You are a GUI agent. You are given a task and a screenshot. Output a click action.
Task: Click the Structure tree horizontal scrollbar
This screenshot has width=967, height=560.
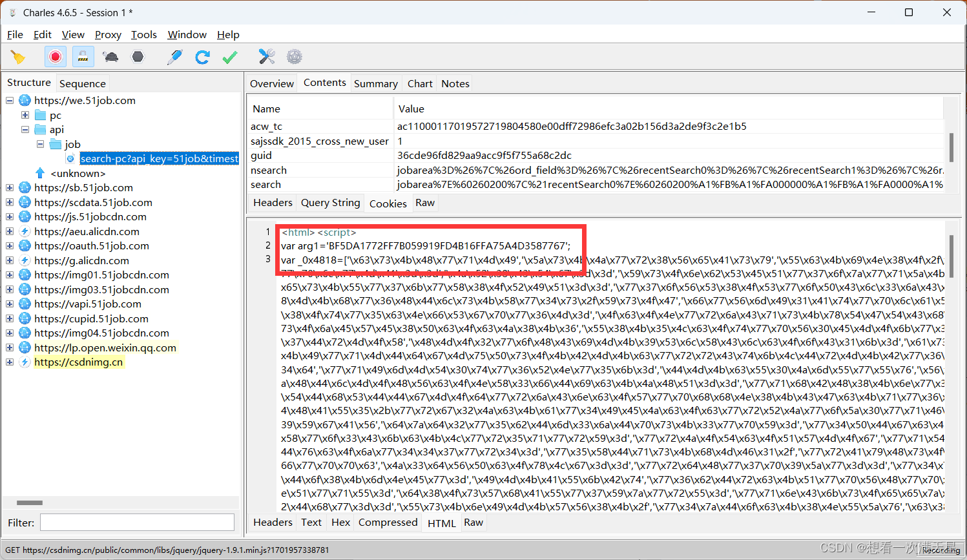click(x=29, y=503)
